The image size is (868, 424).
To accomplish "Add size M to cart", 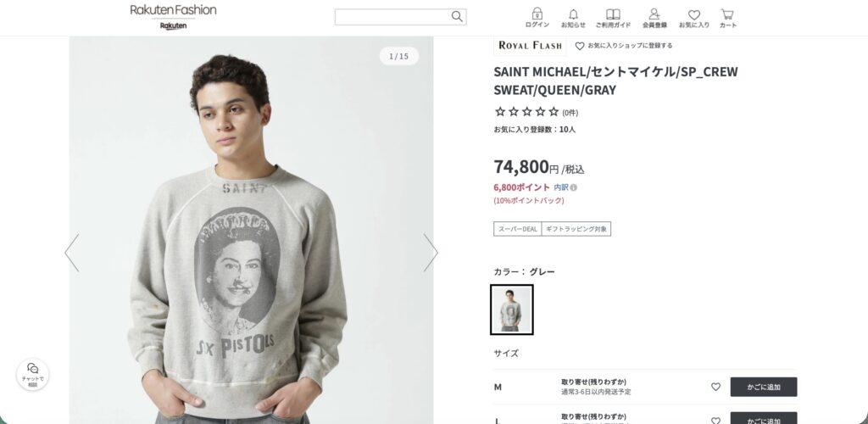I will (x=763, y=387).
